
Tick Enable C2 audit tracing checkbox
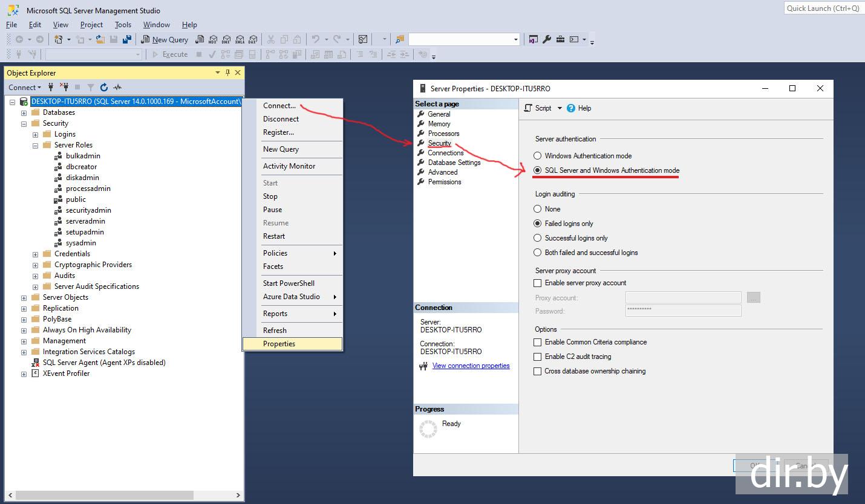pos(537,357)
